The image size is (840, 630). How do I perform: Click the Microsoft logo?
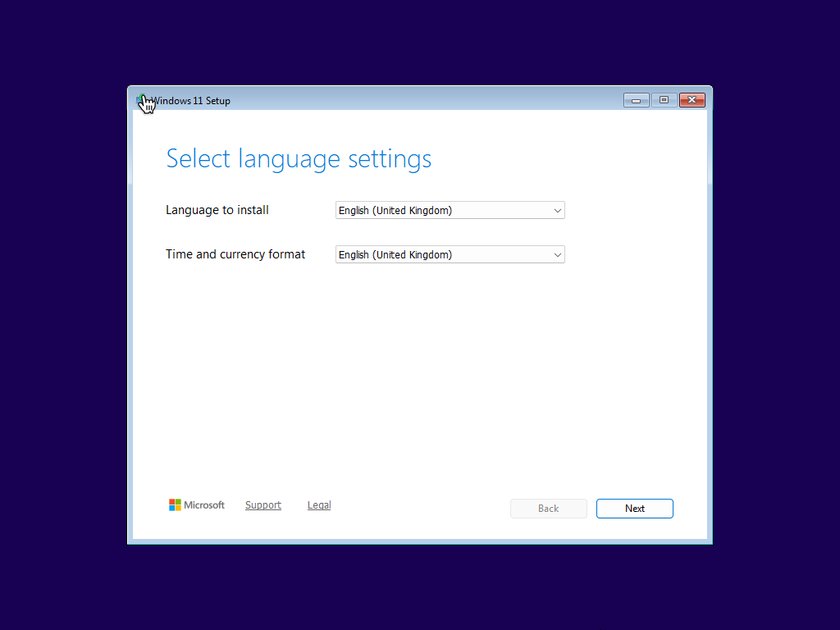[x=196, y=504]
